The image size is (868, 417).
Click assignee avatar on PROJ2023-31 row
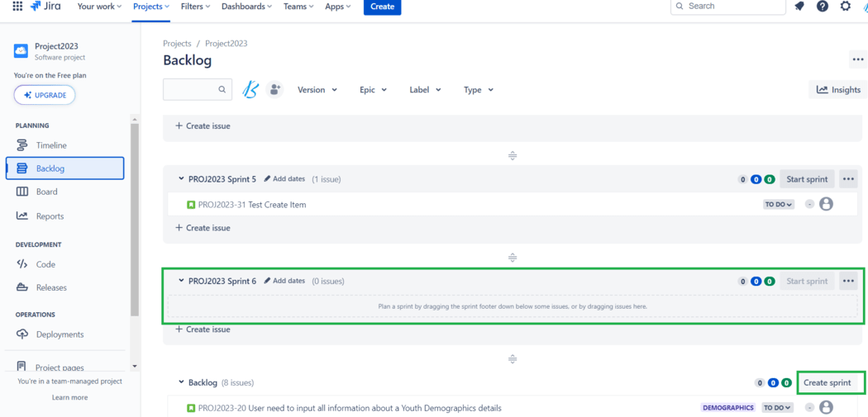[826, 204]
